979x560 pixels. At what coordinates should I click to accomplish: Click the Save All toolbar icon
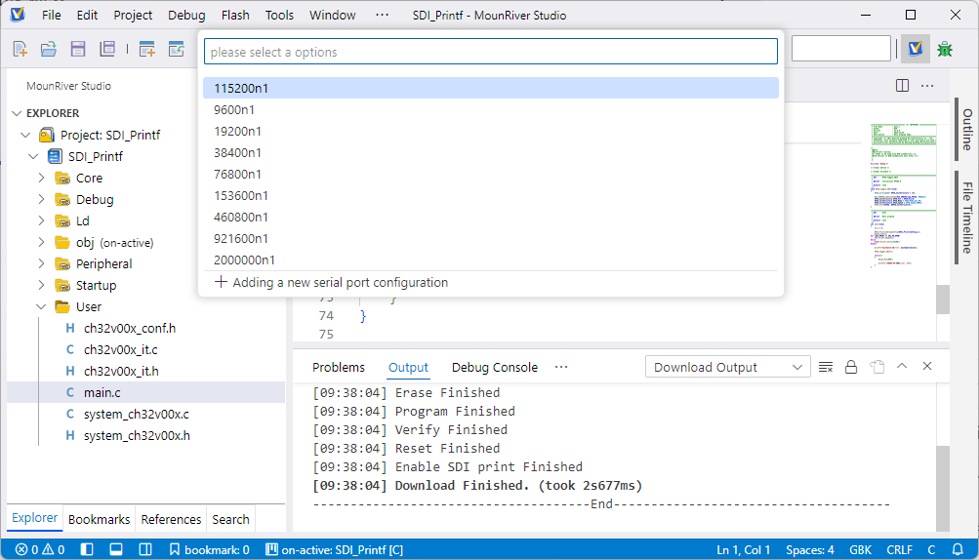pyautogui.click(x=107, y=49)
